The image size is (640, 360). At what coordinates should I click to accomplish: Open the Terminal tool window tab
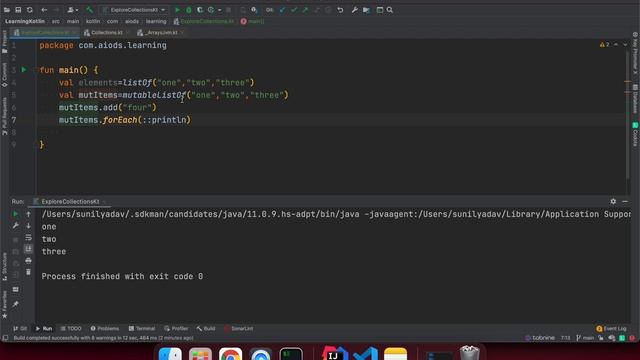click(142, 329)
